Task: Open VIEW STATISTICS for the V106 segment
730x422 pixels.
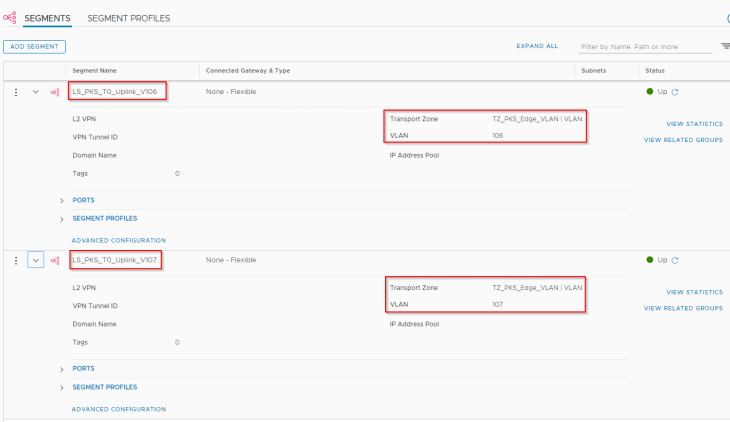Action: point(694,124)
